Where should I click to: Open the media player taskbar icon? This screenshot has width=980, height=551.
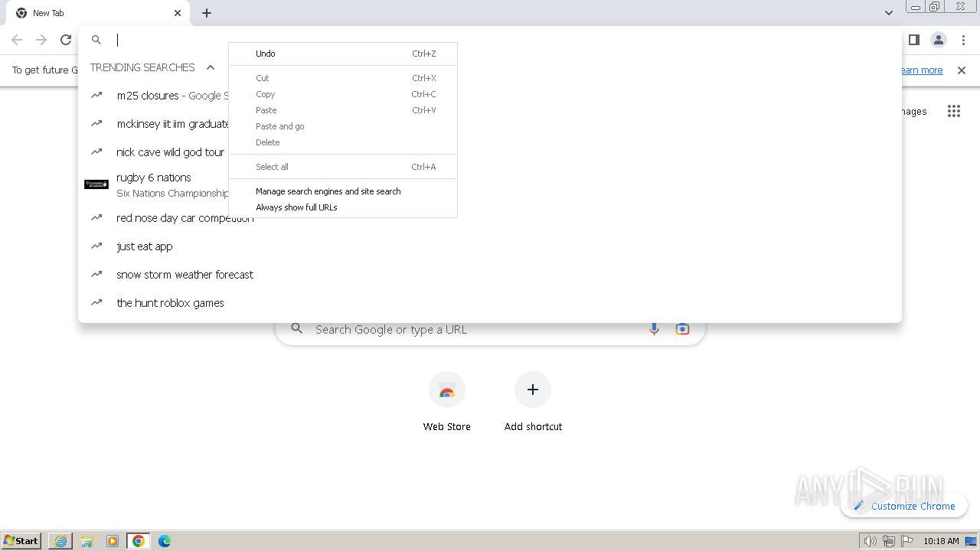click(113, 541)
